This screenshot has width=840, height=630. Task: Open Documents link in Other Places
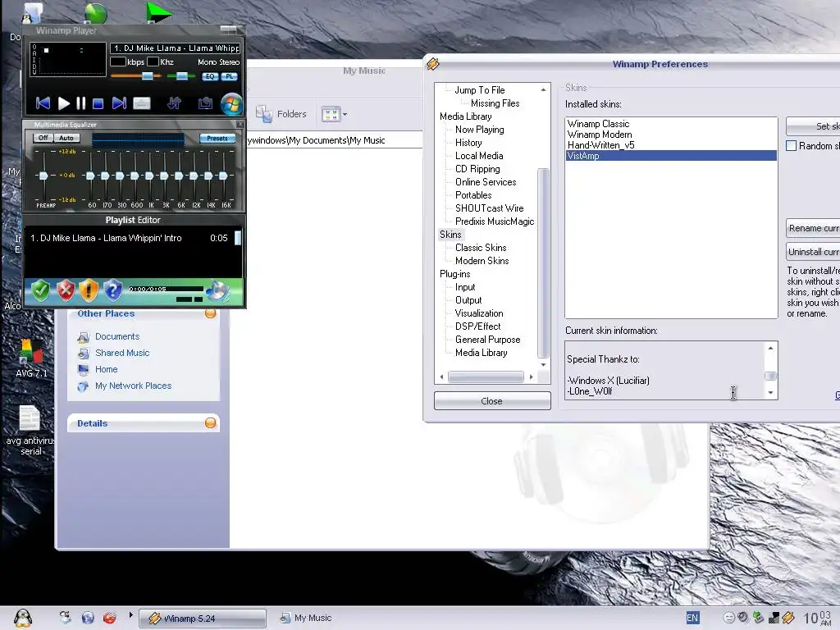point(117,336)
